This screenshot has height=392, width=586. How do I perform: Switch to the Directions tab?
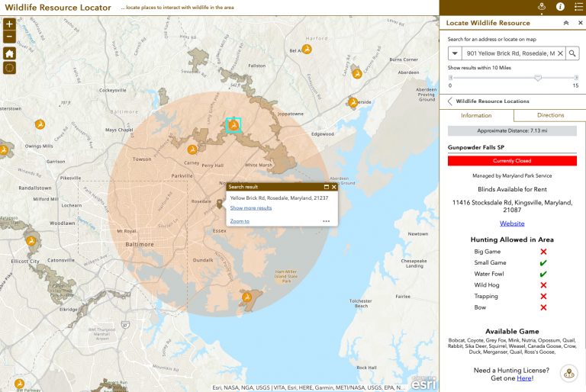click(x=550, y=115)
